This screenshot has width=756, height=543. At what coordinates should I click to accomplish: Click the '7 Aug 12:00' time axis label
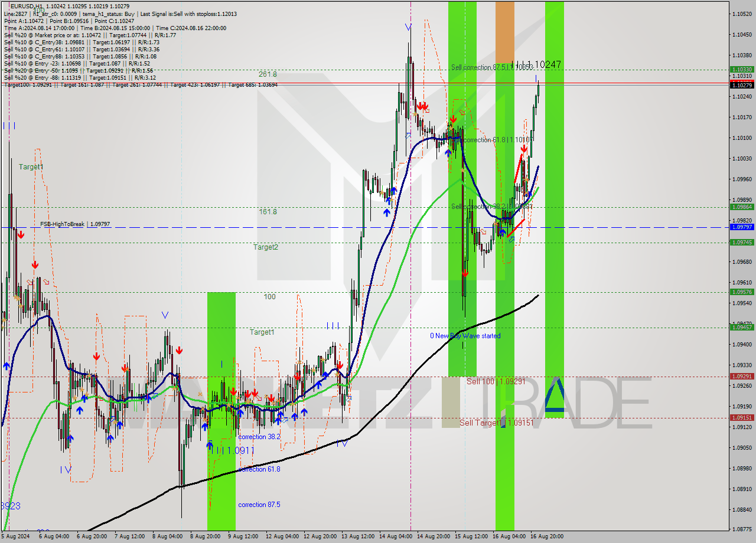[x=129, y=537]
